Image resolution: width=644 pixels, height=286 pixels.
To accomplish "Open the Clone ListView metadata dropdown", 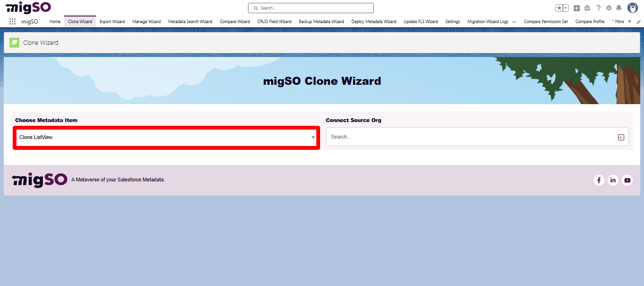I will click(166, 137).
